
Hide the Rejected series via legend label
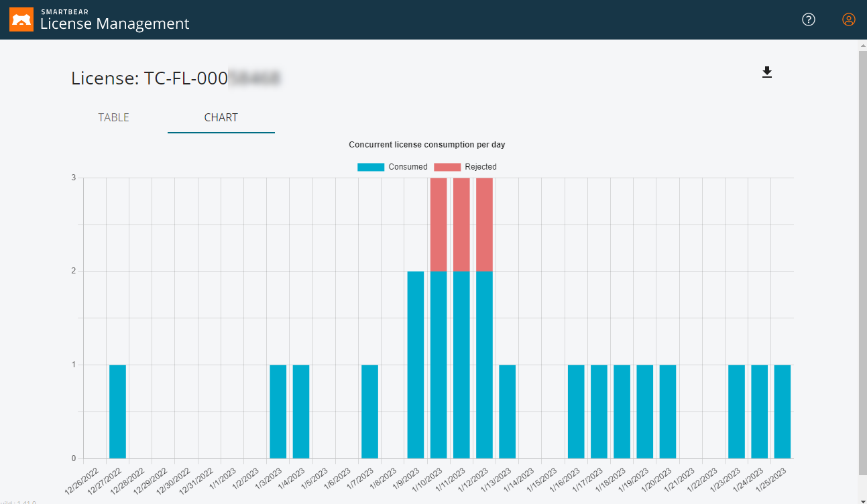click(x=480, y=167)
